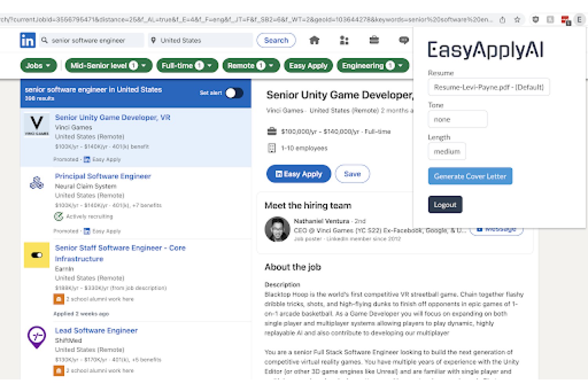Open Nathaniel Ventura name link
This screenshot has width=588, height=392.
[x=321, y=221]
